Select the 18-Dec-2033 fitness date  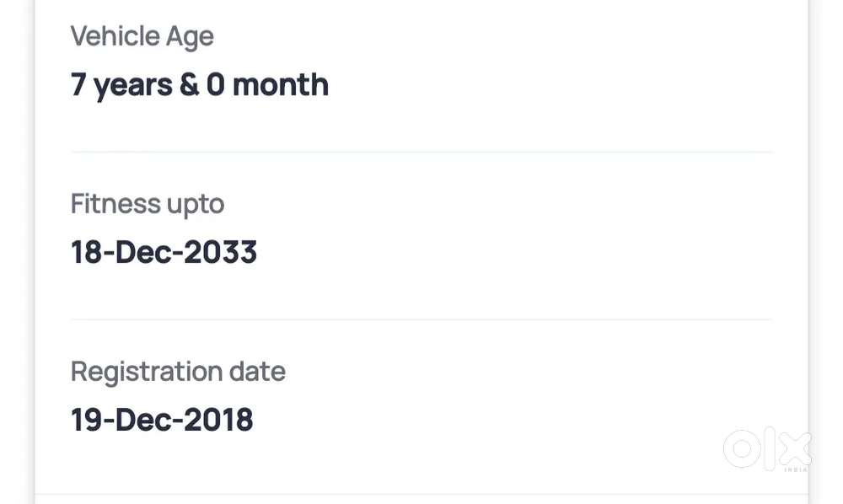(x=164, y=252)
